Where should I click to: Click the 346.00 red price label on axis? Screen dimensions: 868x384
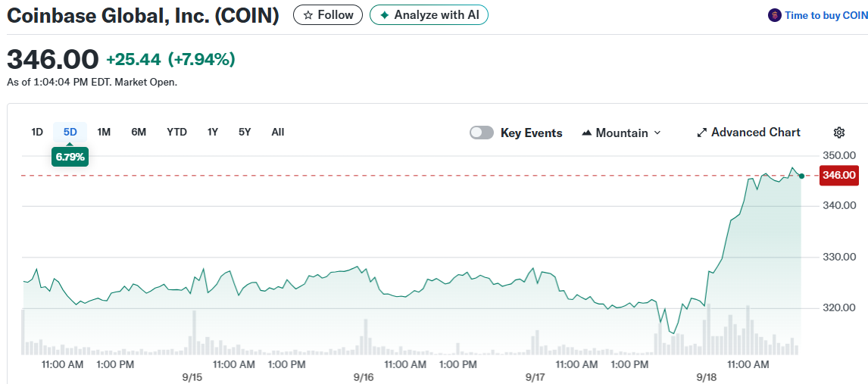coord(839,176)
